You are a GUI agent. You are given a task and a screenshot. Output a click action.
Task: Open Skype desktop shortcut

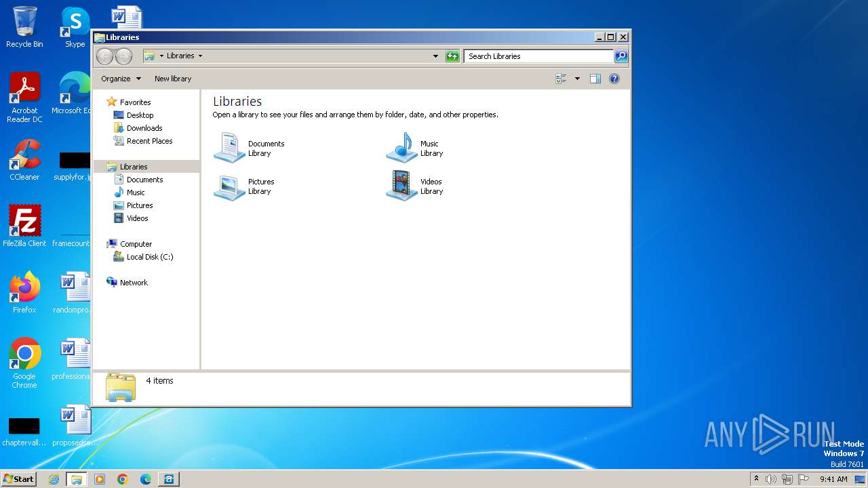click(x=75, y=27)
